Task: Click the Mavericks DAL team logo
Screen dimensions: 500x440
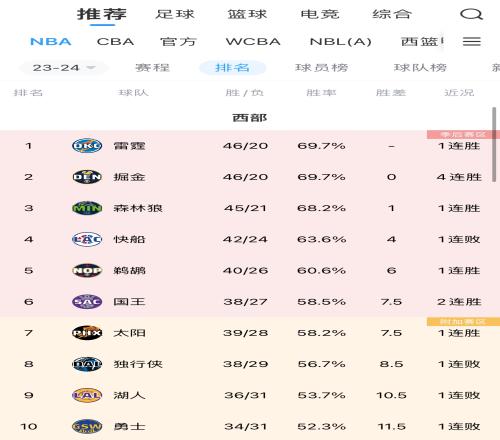Action: [x=87, y=364]
